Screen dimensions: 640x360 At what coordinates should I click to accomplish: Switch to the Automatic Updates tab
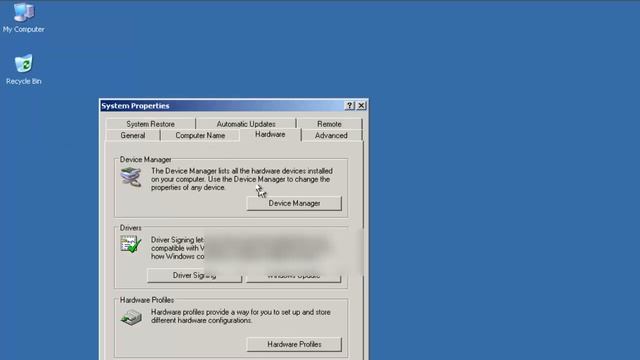coord(246,124)
